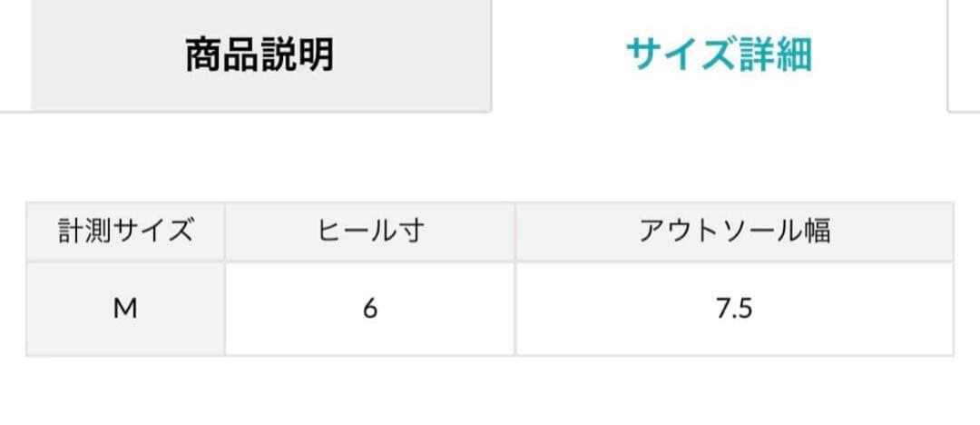Click the value cell between M and 7.5

click(x=370, y=309)
